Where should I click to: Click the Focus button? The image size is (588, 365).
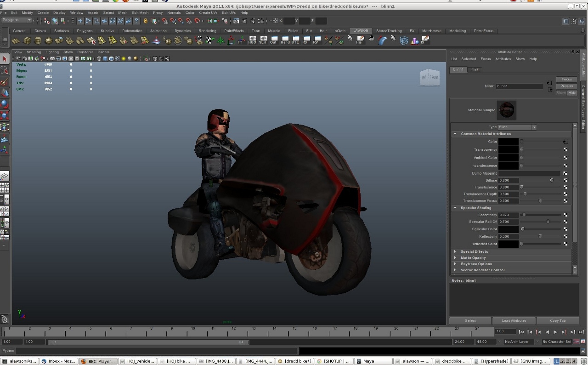(566, 79)
